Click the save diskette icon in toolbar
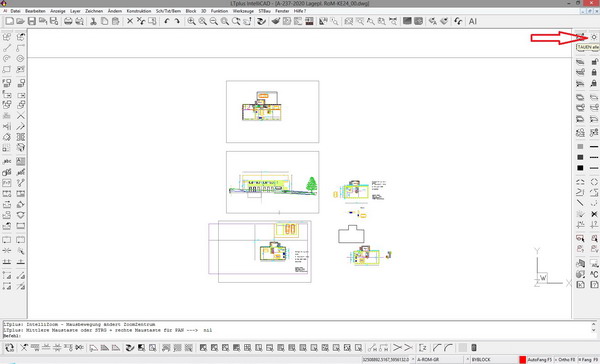 [x=32, y=21]
